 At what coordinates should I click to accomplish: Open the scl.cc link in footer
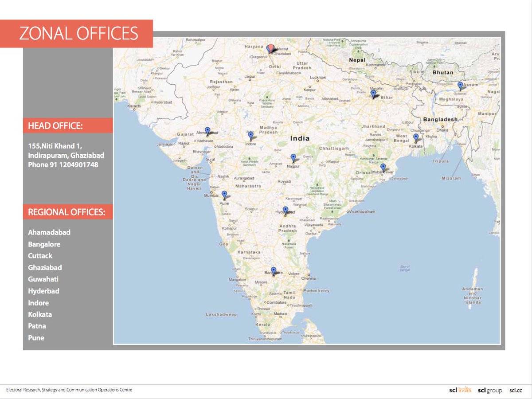[516, 390]
